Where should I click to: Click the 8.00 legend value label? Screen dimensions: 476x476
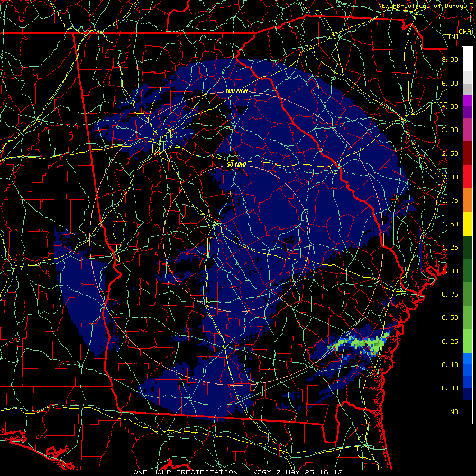450,59
